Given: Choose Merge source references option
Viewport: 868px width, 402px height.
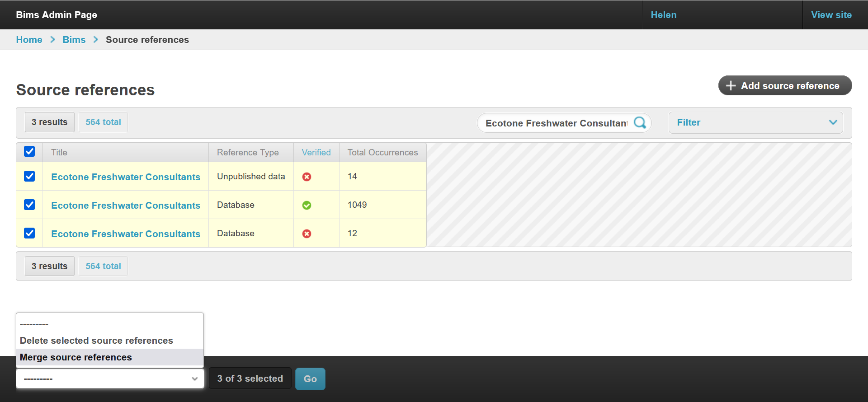Looking at the screenshot, I should tap(110, 357).
